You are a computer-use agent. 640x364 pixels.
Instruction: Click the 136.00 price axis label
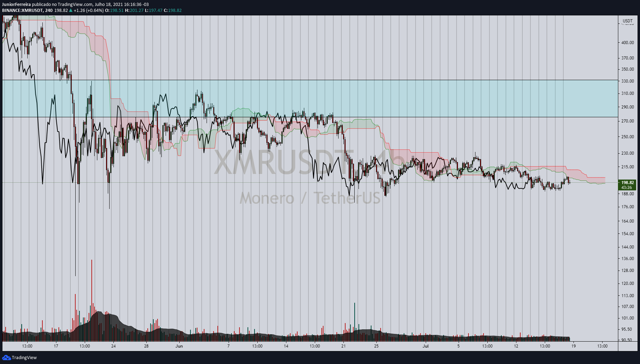tap(627, 259)
